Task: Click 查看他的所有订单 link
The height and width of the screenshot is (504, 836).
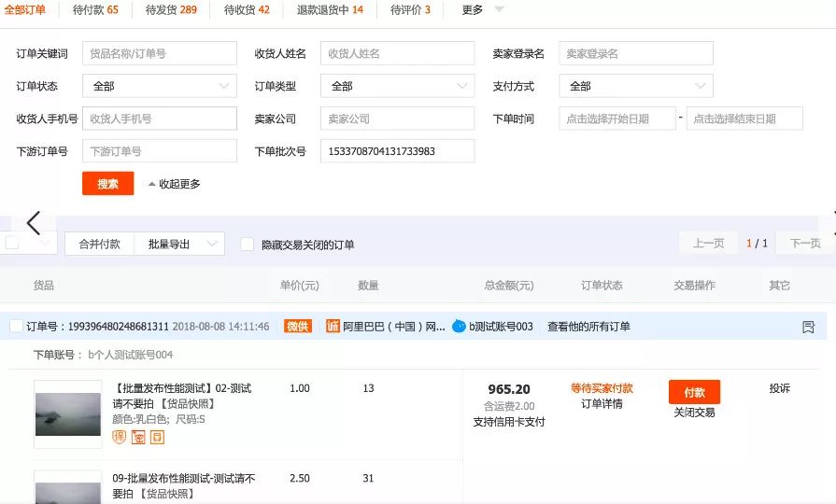Action: pyautogui.click(x=588, y=327)
